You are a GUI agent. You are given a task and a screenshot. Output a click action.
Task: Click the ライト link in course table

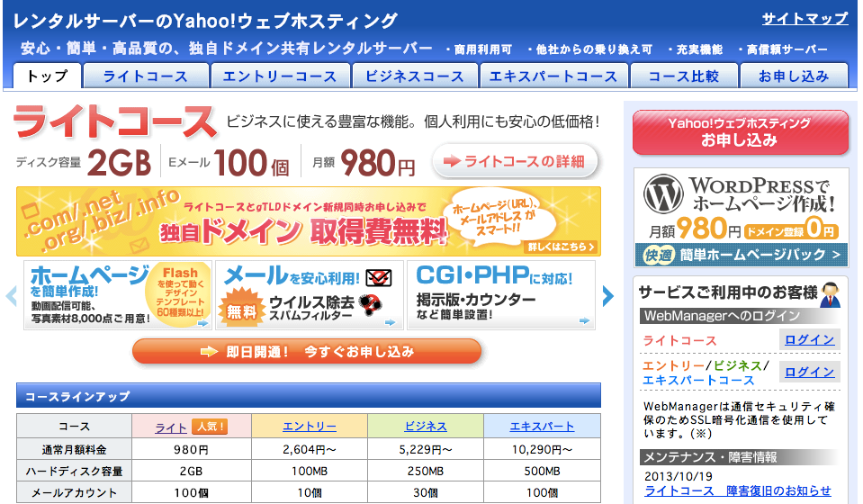(x=171, y=427)
